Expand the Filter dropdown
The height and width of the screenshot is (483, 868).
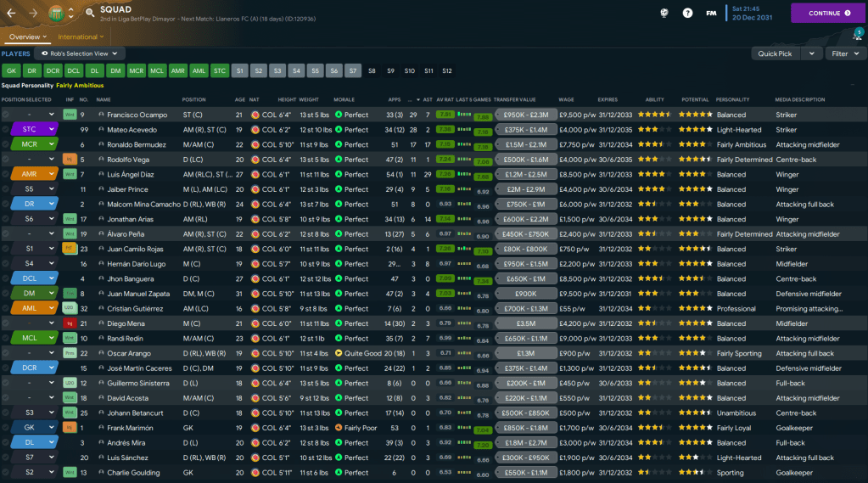pos(844,53)
